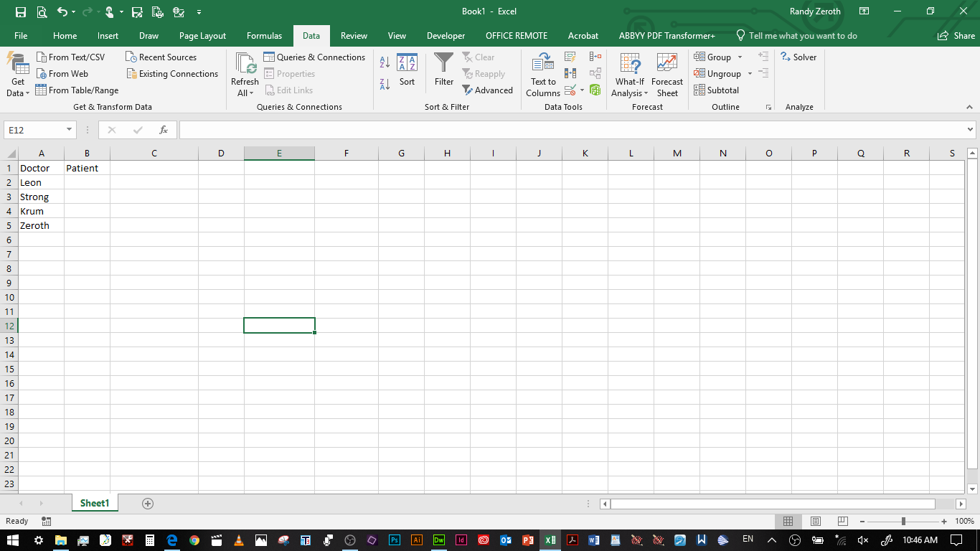Viewport: 980px width, 551px height.
Task: Click the Ungroup button
Action: [x=717, y=74]
